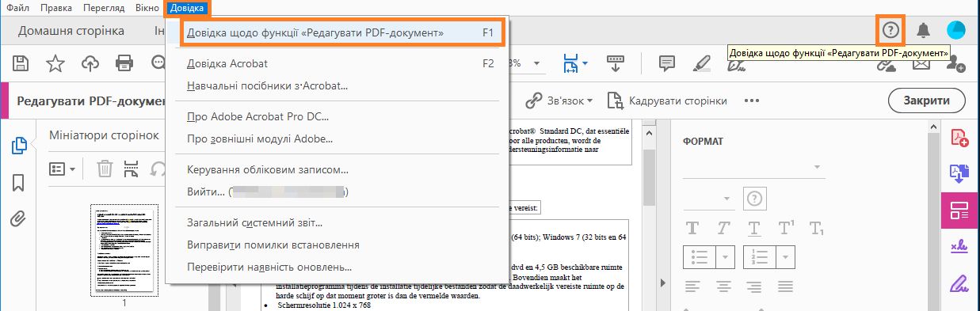Add to starred with the star icon
Screen dimensions: 980x311
(55, 63)
